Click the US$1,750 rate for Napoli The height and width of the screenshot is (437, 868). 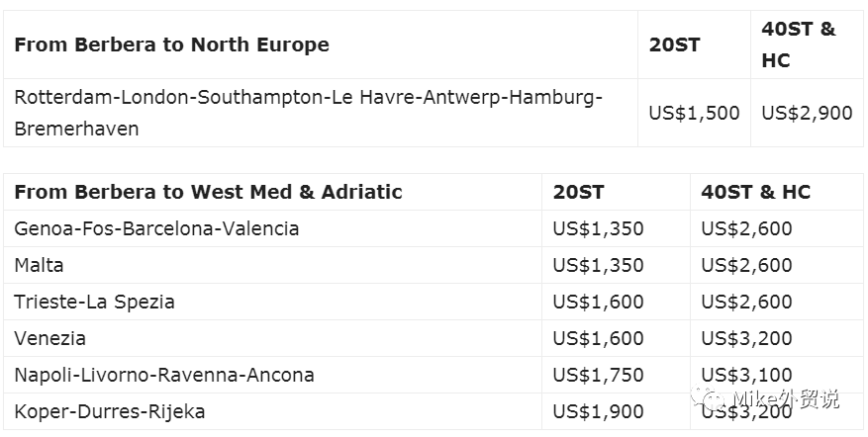[x=598, y=375]
